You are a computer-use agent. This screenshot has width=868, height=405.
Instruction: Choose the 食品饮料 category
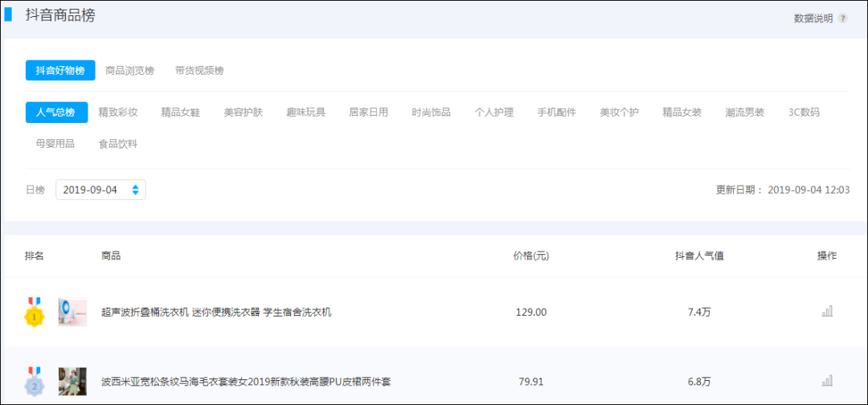[x=118, y=144]
